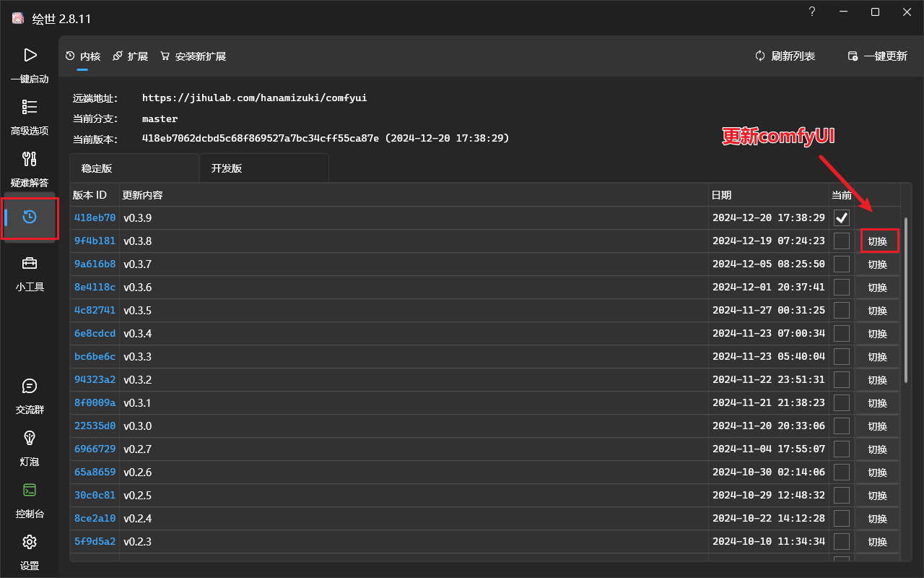Viewport: 924px width, 578px height.
Task: Click 刷新列表 to refresh the list
Action: 785,56
